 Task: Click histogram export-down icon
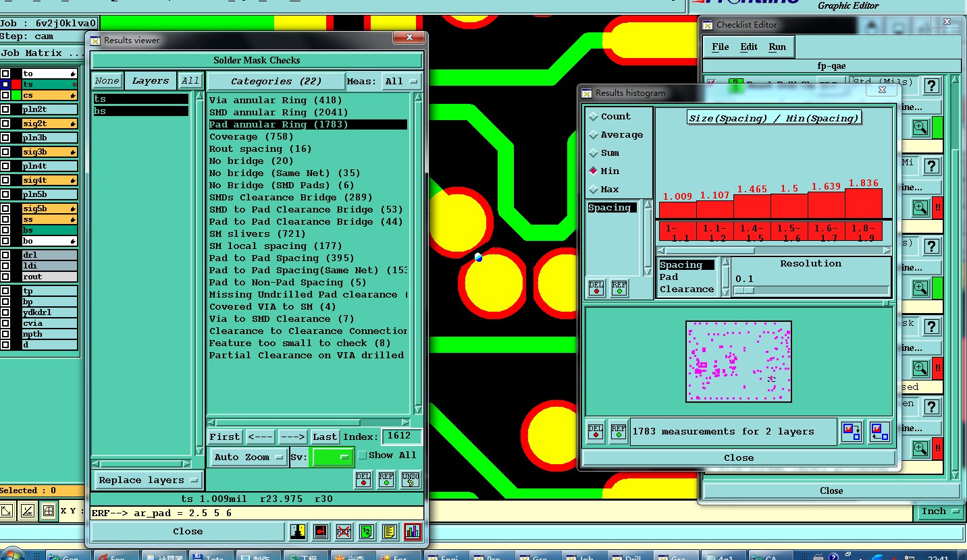[852, 432]
